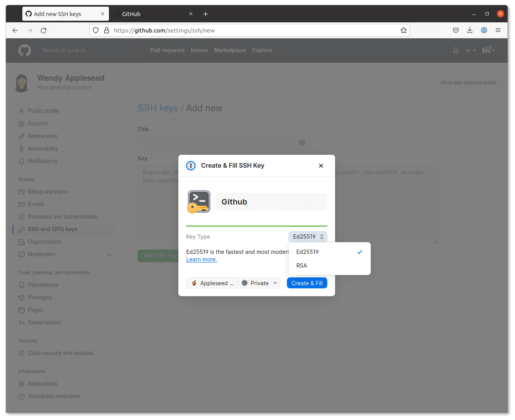
Task: Click Marketplace in the GitHub navigation
Action: [x=230, y=50]
